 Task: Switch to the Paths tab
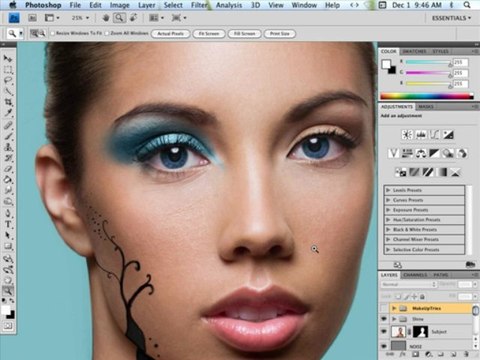(x=440, y=275)
